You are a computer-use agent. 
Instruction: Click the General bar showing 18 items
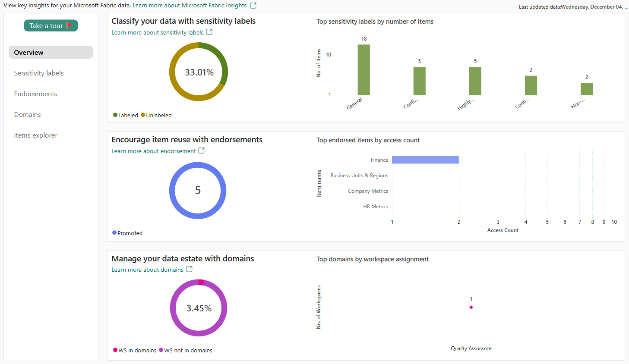[x=363, y=70]
